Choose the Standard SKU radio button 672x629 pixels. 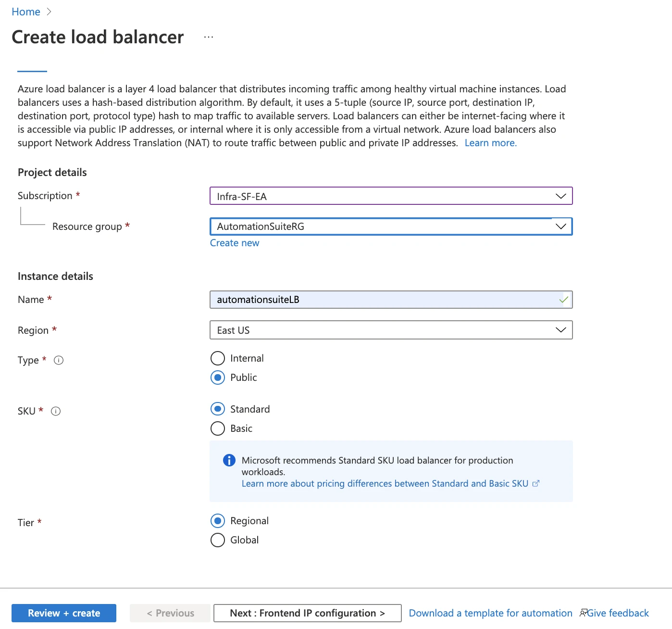point(218,409)
